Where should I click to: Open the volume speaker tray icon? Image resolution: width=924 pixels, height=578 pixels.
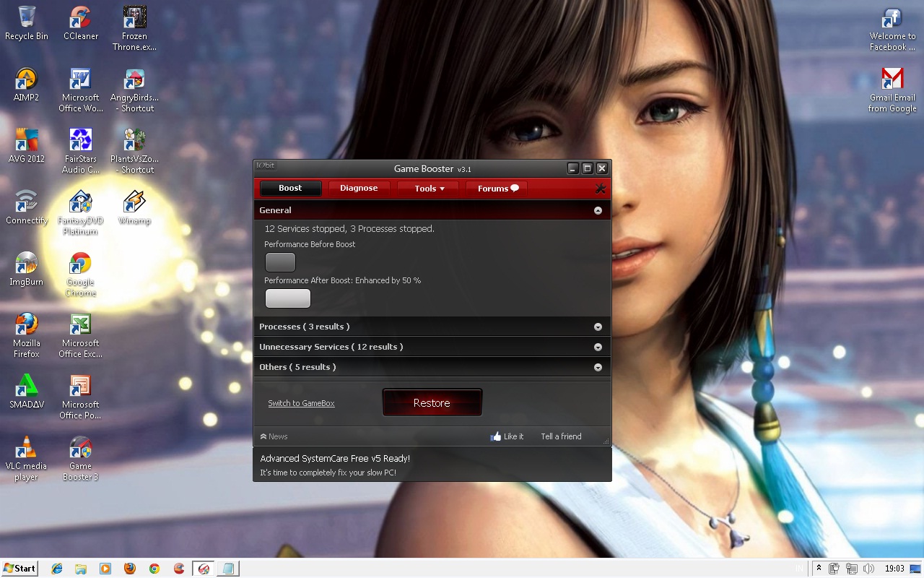pyautogui.click(x=868, y=569)
